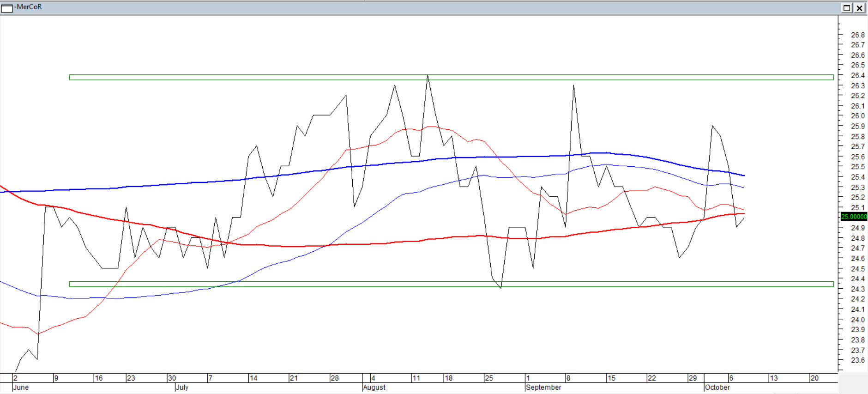
Task: Click the date tick labeled 20 in October
Action: 814,378
